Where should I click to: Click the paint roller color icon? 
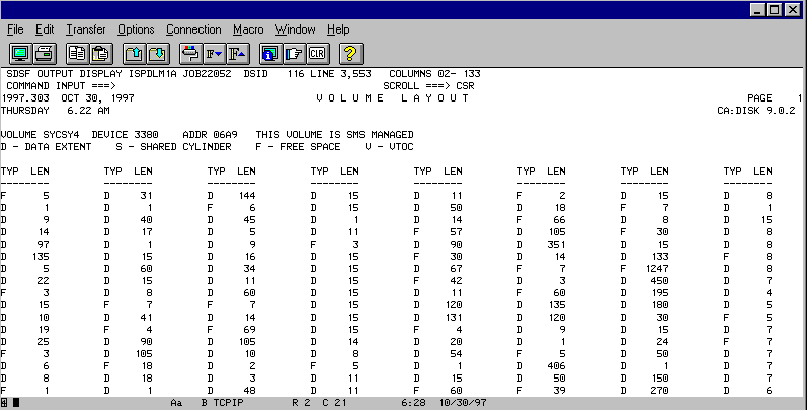point(190,54)
